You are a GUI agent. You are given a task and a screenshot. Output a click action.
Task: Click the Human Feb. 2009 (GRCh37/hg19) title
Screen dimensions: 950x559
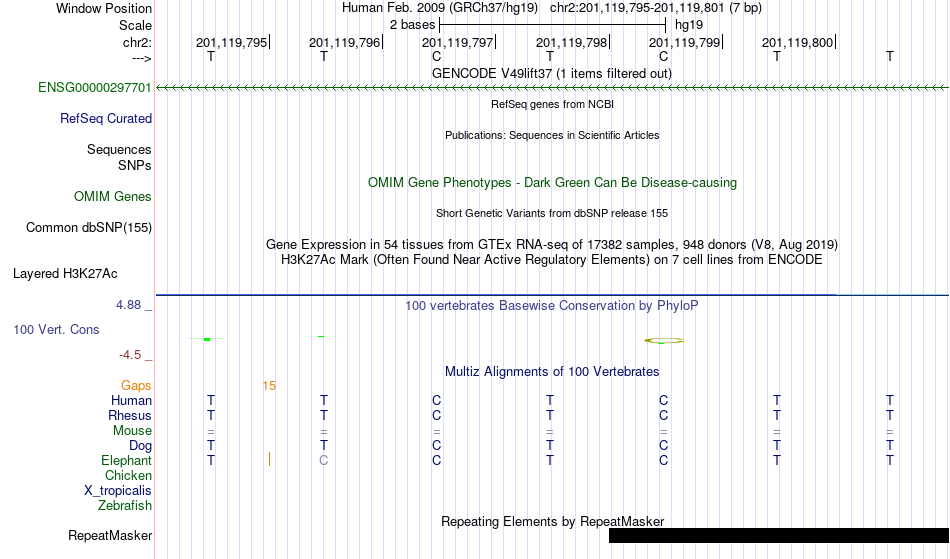(x=440, y=8)
